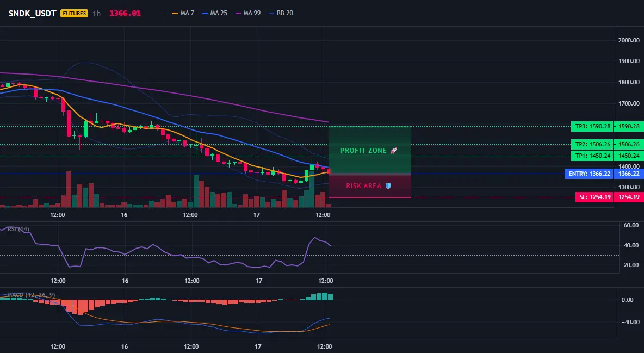The image size is (644, 353).
Task: Select the 1h timeframe label
Action: 96,13
